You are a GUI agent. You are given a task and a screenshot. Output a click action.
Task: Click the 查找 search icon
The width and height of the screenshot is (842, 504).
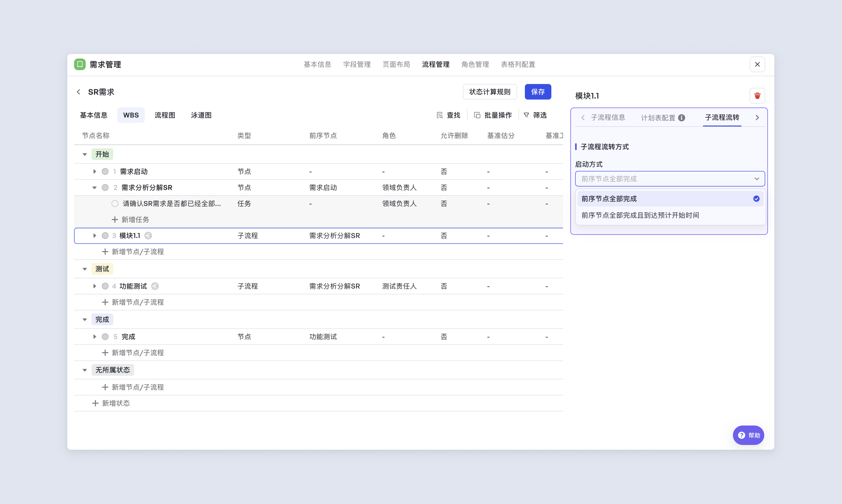(440, 115)
